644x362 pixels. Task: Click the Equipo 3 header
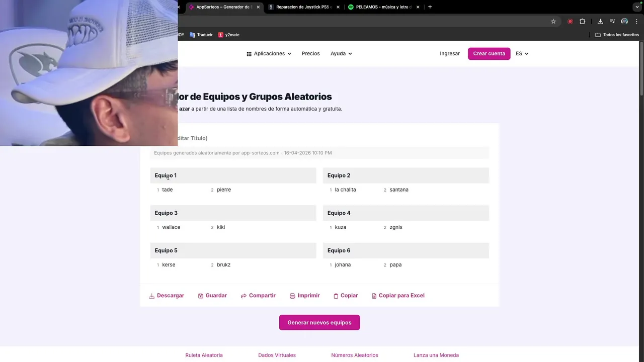point(233,213)
